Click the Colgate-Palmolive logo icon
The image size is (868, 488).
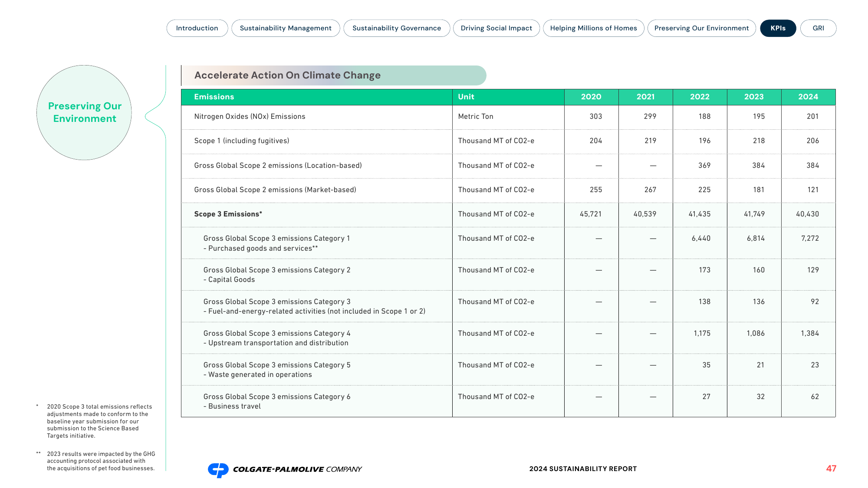click(x=218, y=470)
